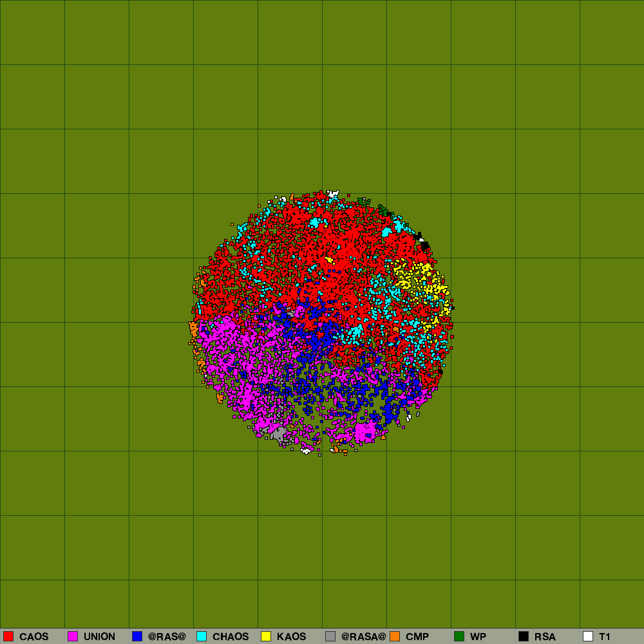This screenshot has height=644, width=644.
Task: Click the T1 alliance label
Action: tap(604, 637)
